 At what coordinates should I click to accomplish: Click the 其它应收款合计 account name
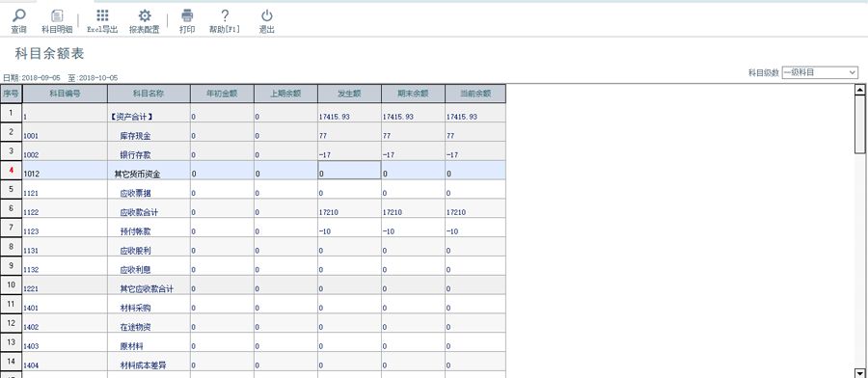[147, 289]
